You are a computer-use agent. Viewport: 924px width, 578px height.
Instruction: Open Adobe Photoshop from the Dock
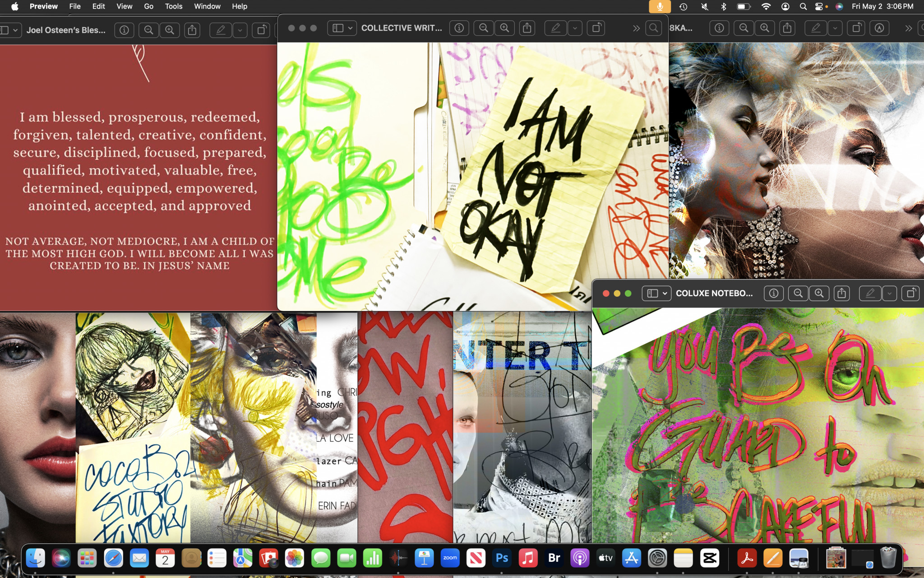coord(502,559)
